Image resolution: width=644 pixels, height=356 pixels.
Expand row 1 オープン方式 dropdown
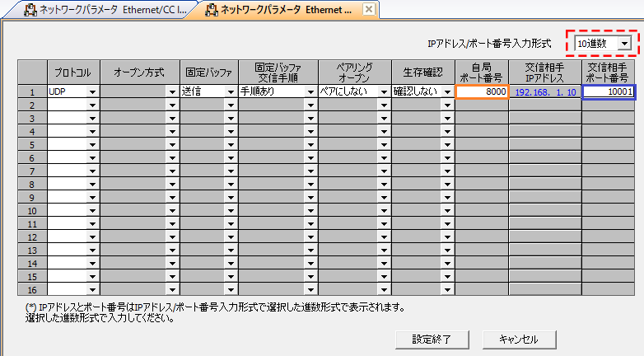(x=172, y=92)
